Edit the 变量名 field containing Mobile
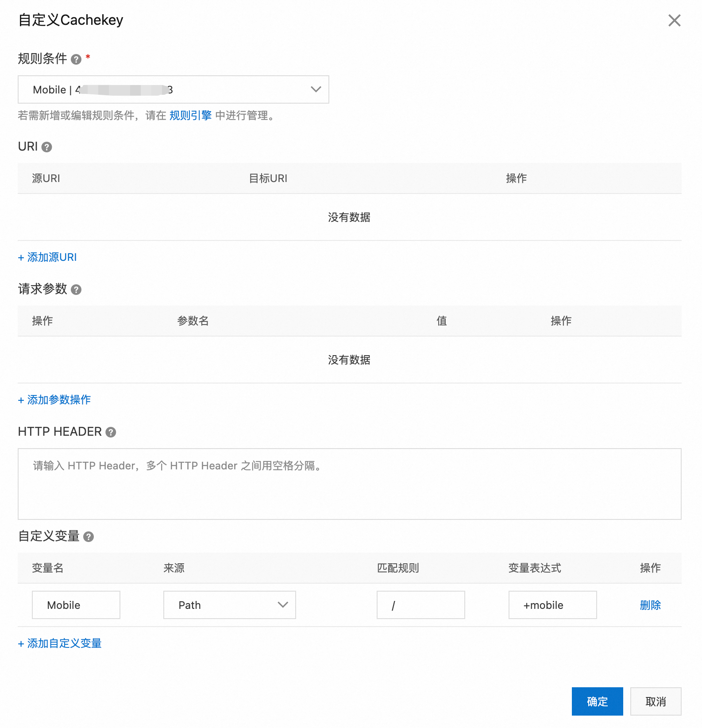Image resolution: width=702 pixels, height=728 pixels. pos(76,605)
